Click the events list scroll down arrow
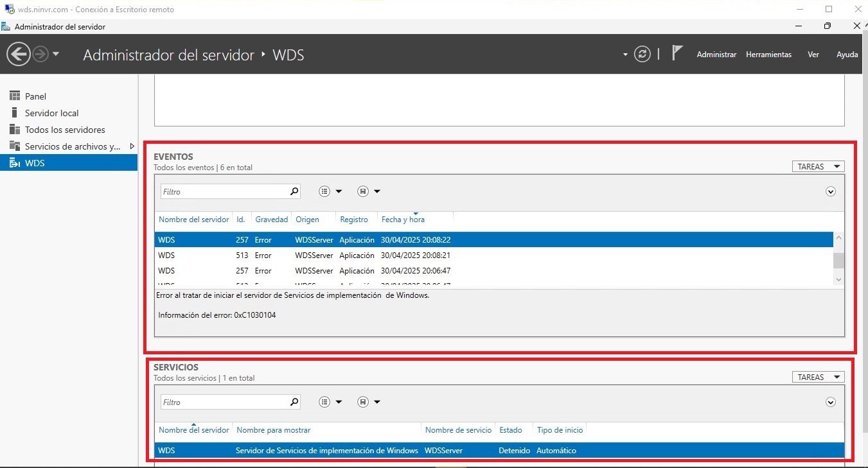 click(838, 279)
